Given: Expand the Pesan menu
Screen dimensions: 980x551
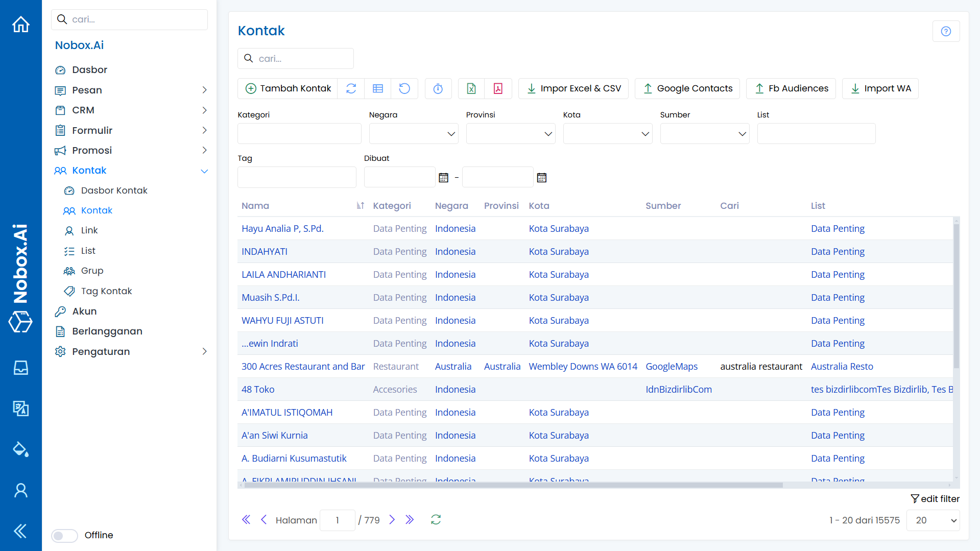Looking at the screenshot, I should click(131, 90).
